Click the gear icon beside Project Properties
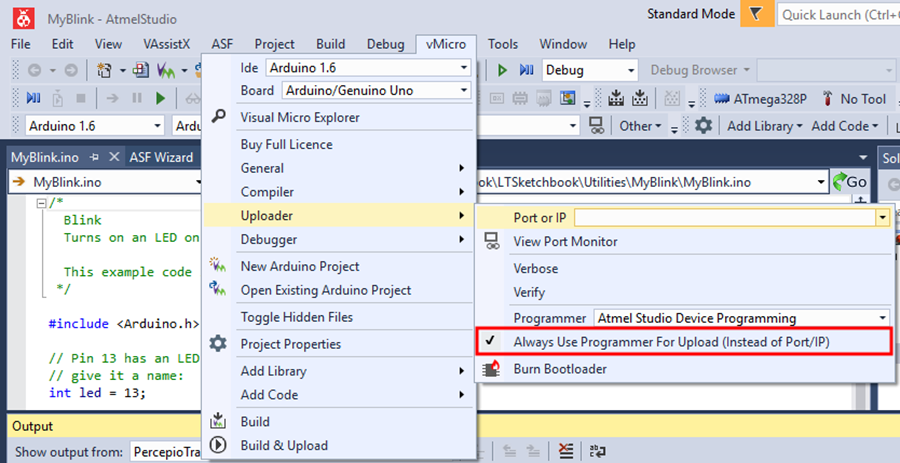Viewport: 900px width, 463px height. (x=218, y=344)
